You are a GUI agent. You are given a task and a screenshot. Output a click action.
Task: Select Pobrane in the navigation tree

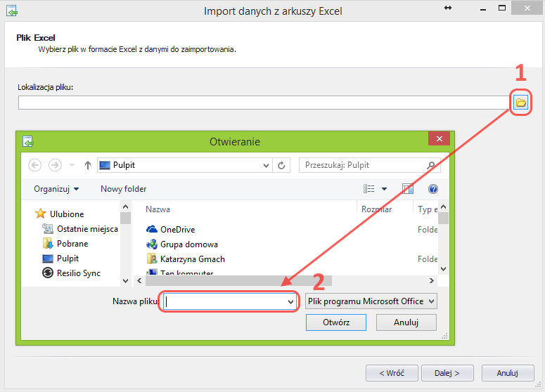[x=72, y=244]
